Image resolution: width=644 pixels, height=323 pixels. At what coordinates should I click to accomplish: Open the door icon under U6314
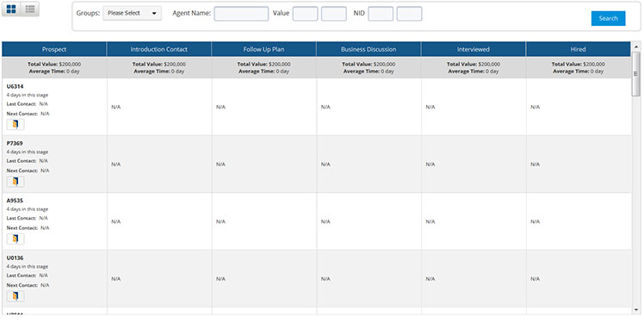15,125
